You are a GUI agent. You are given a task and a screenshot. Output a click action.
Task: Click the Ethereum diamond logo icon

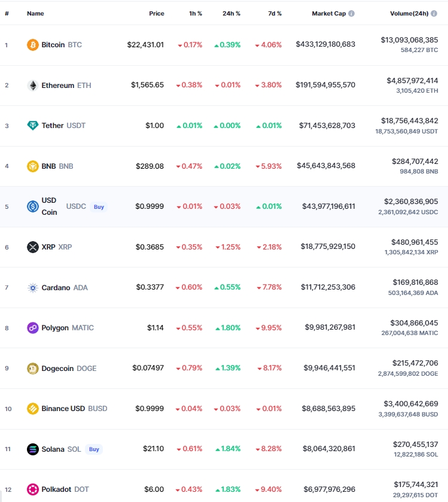click(x=33, y=86)
